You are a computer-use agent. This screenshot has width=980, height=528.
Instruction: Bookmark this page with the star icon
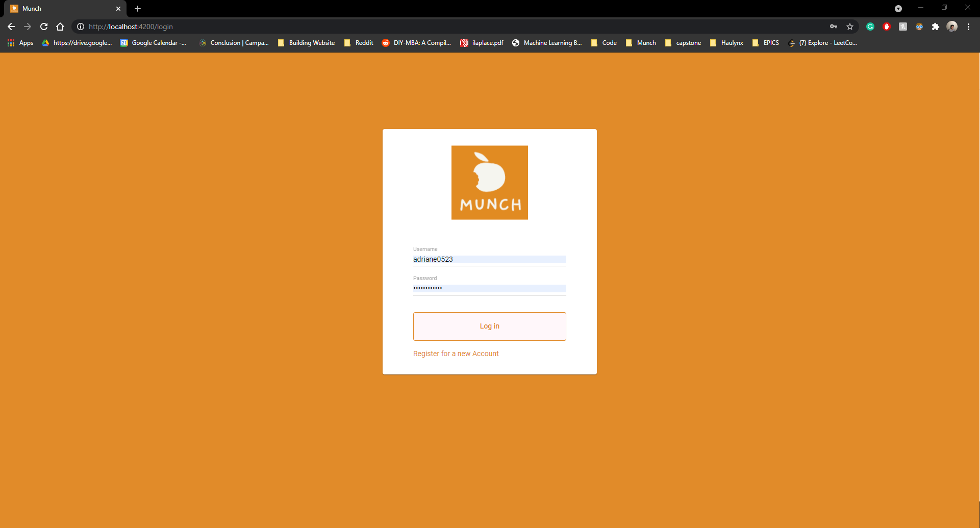click(x=850, y=27)
